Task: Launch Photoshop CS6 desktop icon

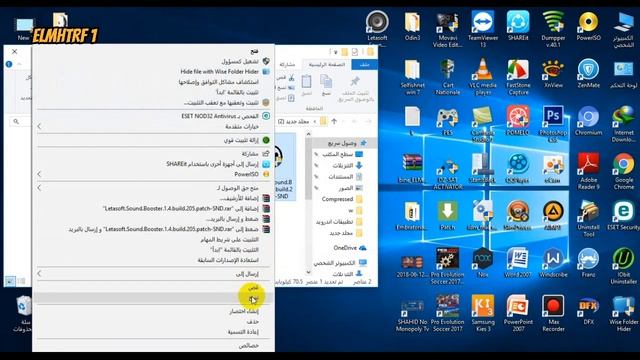Action: pos(553,124)
